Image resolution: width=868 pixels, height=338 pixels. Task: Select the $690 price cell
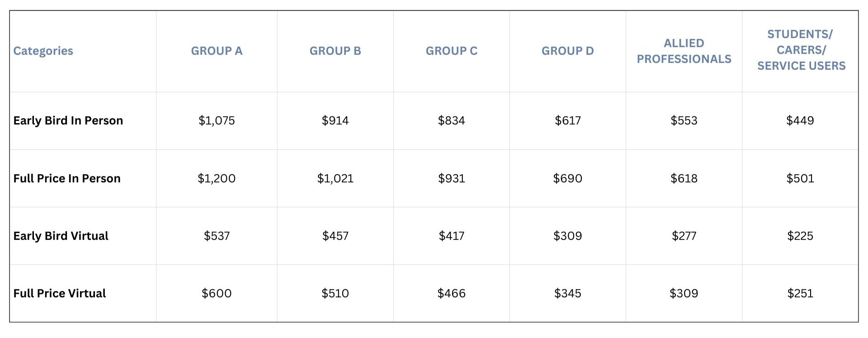tap(567, 179)
